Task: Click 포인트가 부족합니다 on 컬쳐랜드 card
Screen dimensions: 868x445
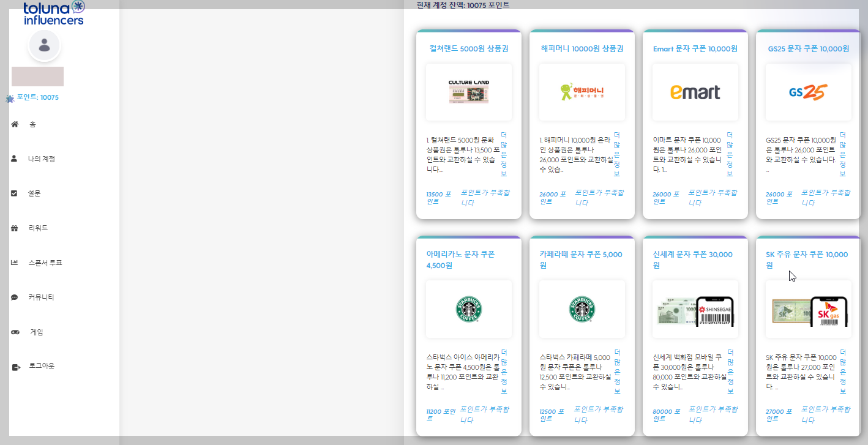Action: (485, 198)
